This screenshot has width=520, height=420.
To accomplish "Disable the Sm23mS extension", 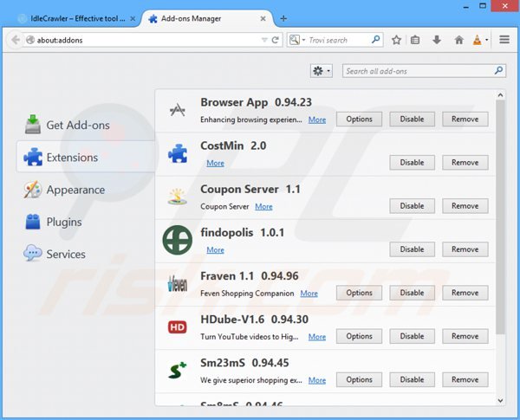I will click(x=412, y=379).
